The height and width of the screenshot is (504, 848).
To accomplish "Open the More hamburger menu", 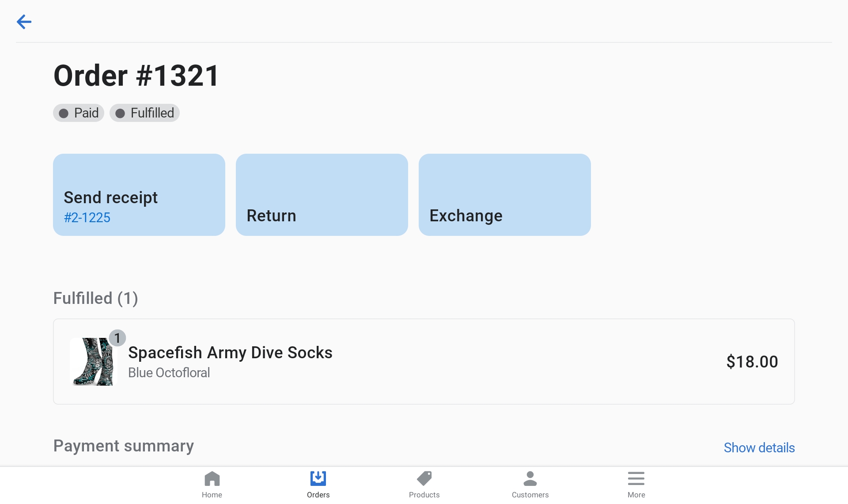I will point(636,479).
